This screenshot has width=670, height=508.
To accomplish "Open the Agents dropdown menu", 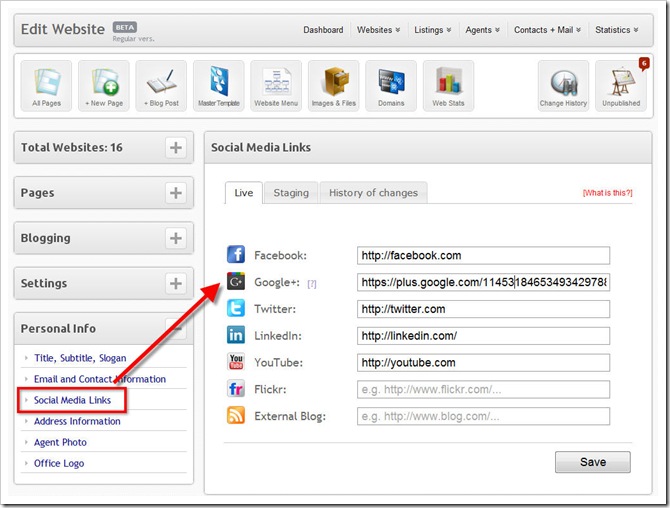I will (482, 30).
